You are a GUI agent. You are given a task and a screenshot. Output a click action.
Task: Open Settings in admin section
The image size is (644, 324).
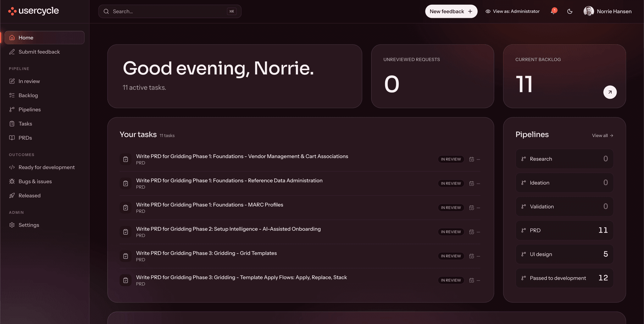[44, 225]
